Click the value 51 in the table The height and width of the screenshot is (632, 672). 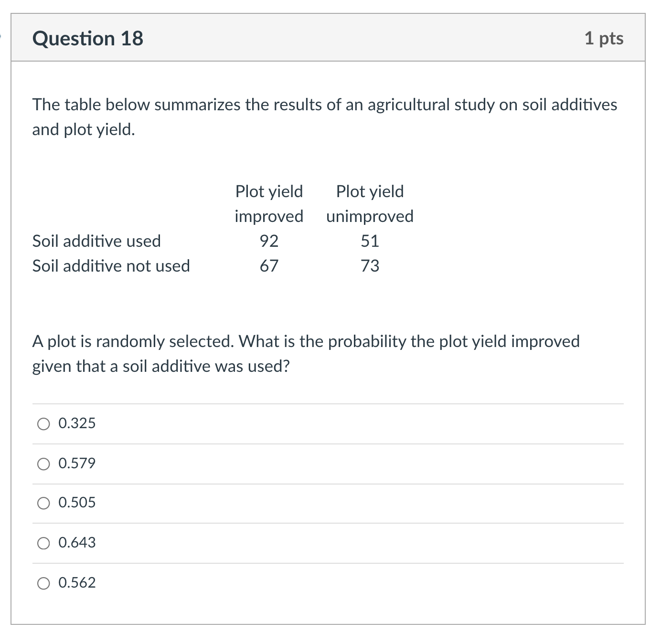371,241
